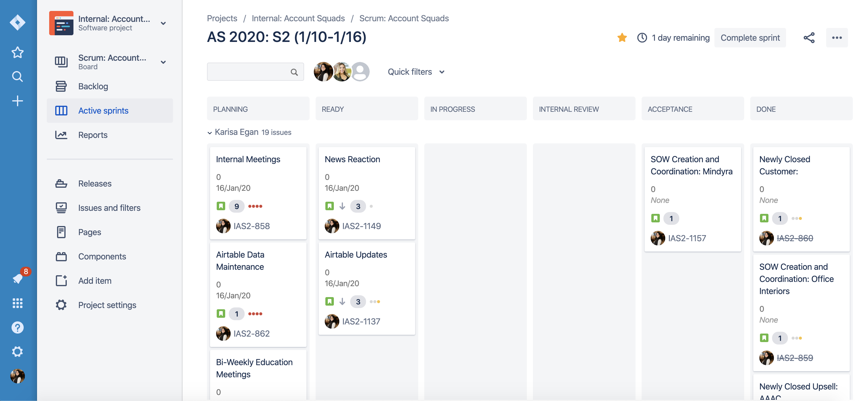Filter by the unassigned grey avatar
868x401 pixels.
[x=360, y=71]
